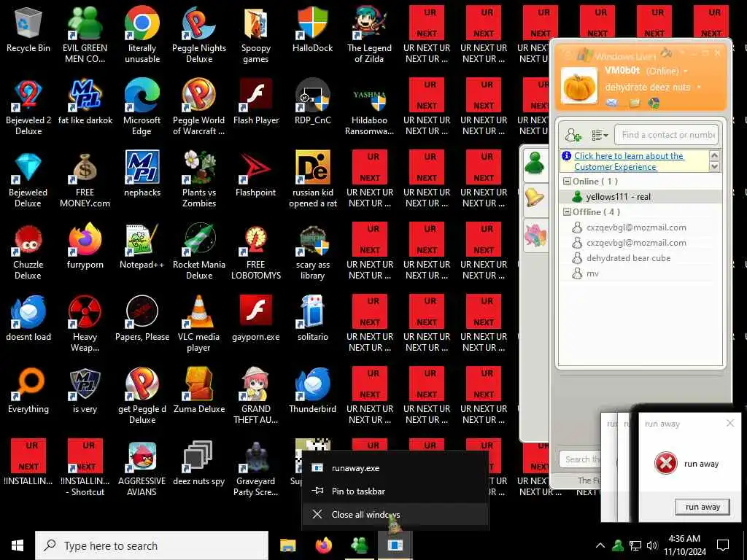Select the Flash Player desktop icon
Screen dimensions: 747x560
tap(256, 102)
